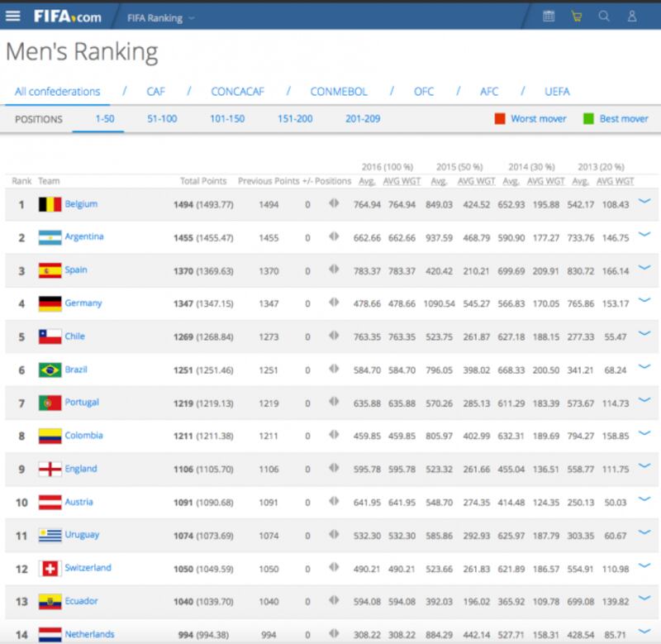
Task: Show positions 101-150
Action: pos(227,119)
